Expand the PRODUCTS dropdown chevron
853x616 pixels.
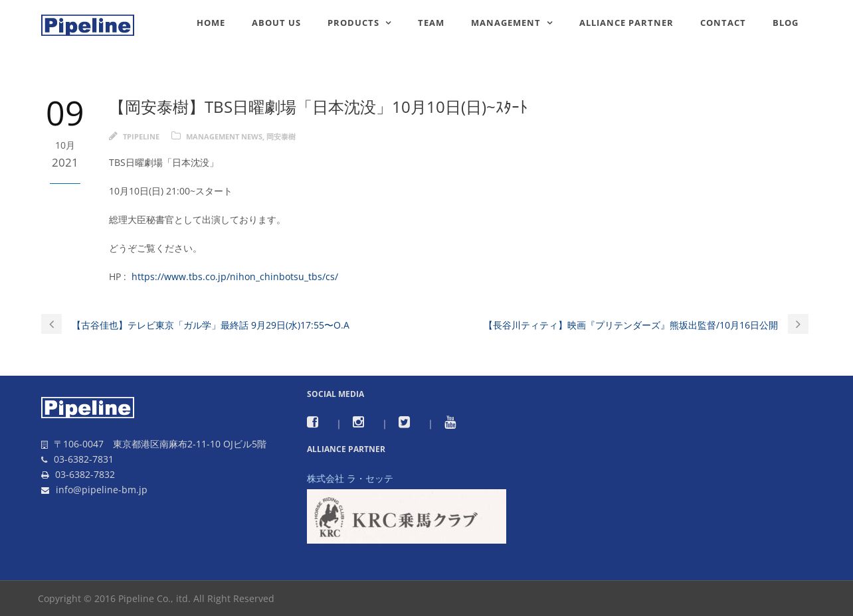coord(389,23)
